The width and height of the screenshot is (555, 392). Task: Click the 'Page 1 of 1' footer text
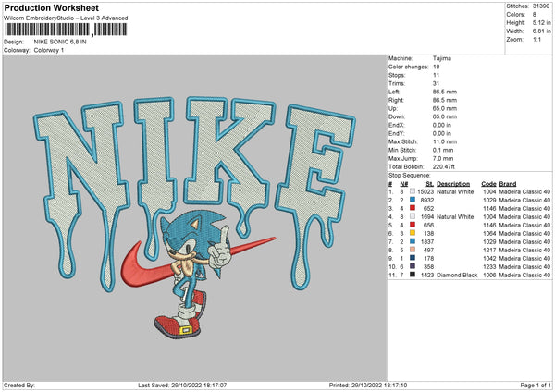click(536, 385)
